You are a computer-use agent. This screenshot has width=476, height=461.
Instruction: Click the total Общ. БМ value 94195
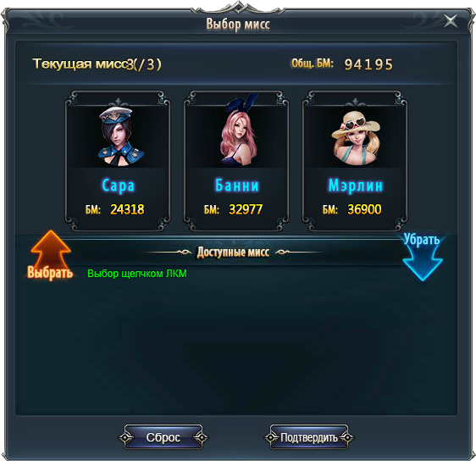[368, 64]
